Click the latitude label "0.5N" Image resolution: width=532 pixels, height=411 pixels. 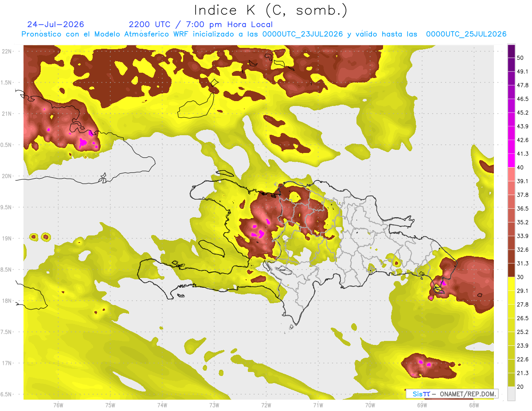pos(7,145)
